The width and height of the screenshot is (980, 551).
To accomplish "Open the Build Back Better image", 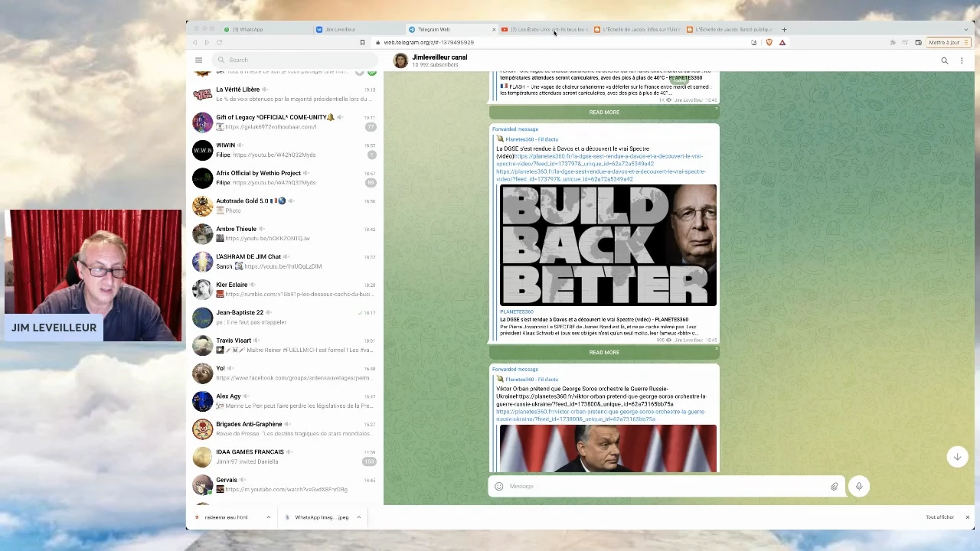I will 608,245.
